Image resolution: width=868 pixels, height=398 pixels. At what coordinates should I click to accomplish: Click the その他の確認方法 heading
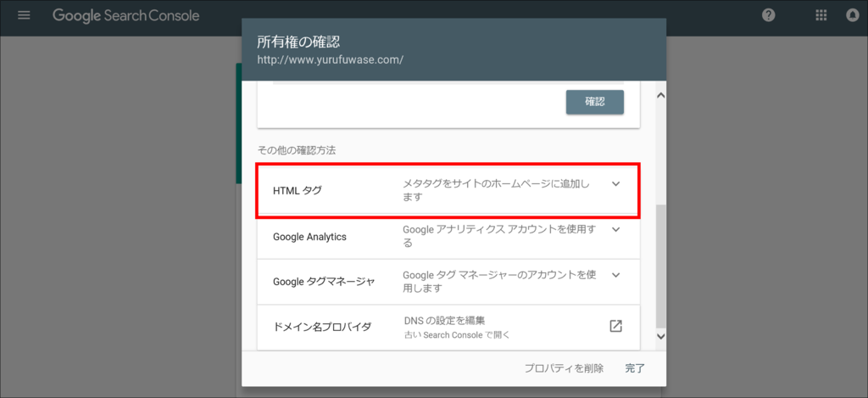pos(297,149)
